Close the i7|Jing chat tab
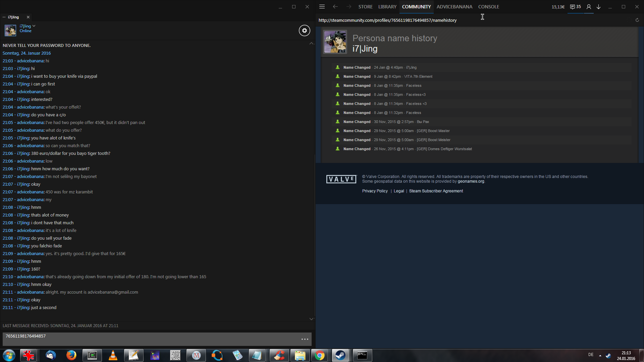Viewport: 644px width, 362px height. [28, 17]
